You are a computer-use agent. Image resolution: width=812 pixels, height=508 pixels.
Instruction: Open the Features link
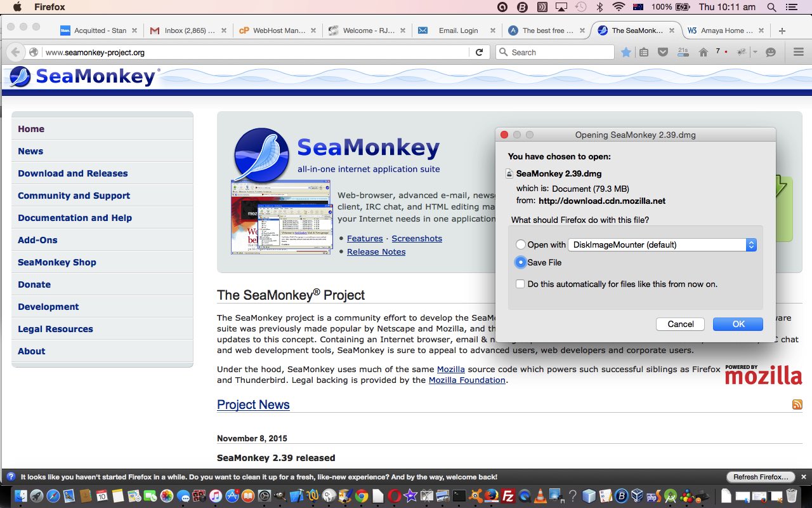coord(365,238)
